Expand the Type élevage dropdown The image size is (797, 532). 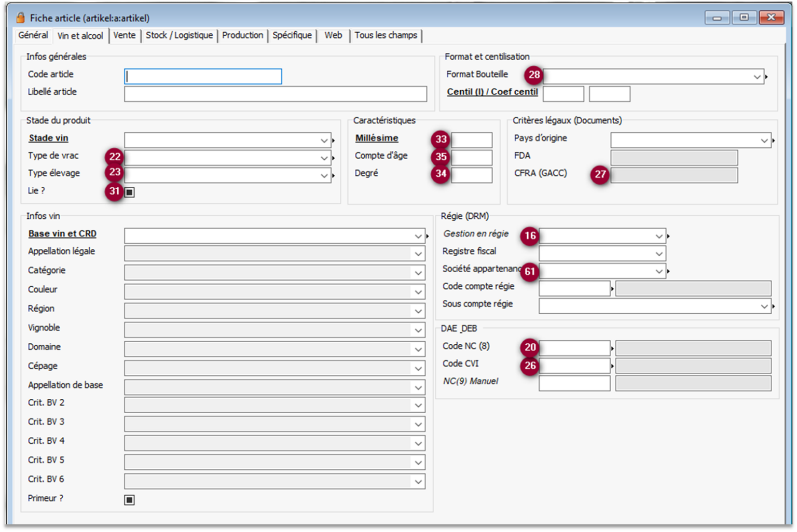(324, 176)
